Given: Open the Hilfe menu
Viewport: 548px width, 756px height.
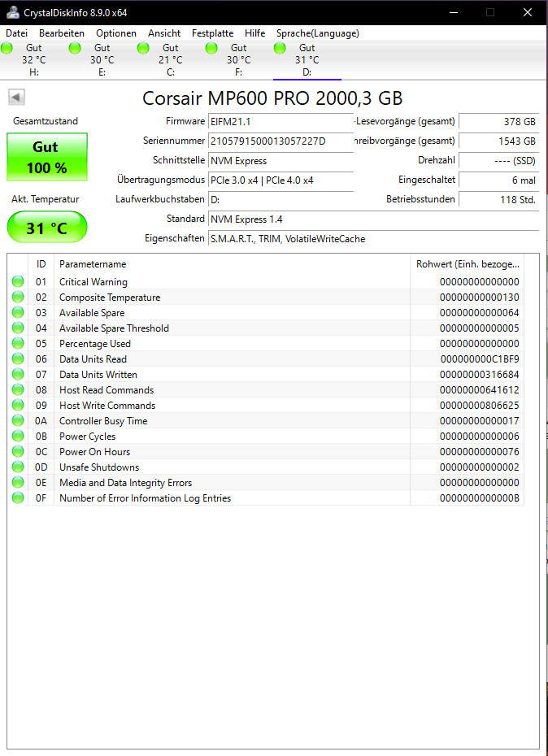Looking at the screenshot, I should coord(254,33).
